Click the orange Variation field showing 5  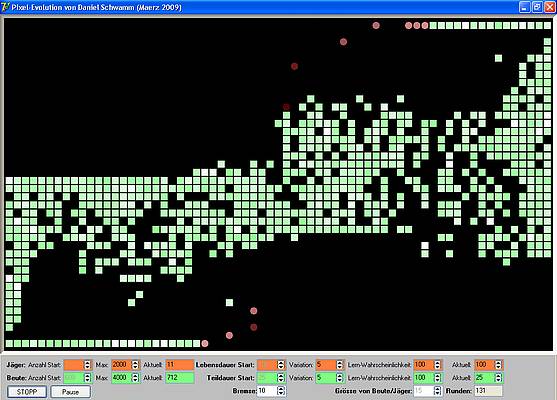pyautogui.click(x=326, y=365)
